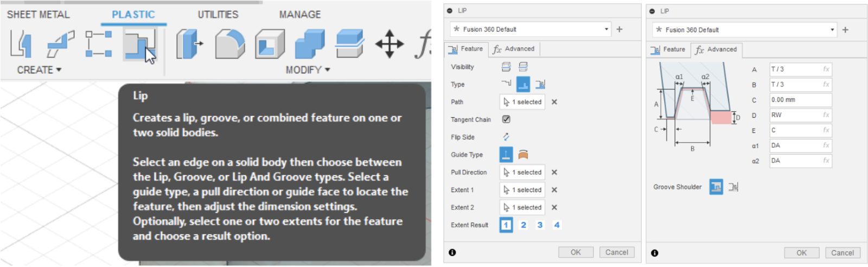Click info icon in right LIP dialog

[655, 253]
